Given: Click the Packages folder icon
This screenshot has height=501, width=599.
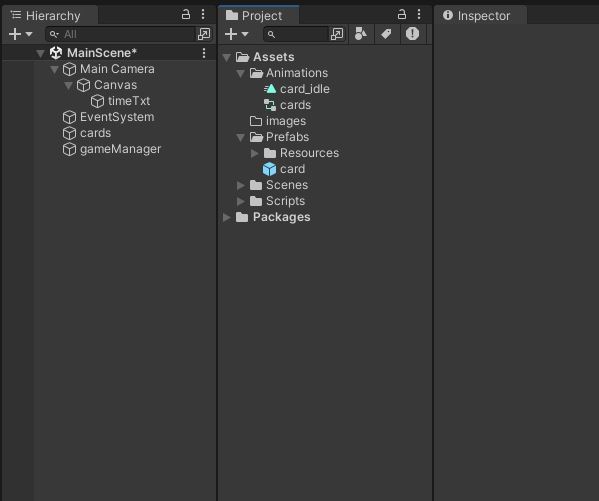Looking at the screenshot, I should [x=242, y=217].
